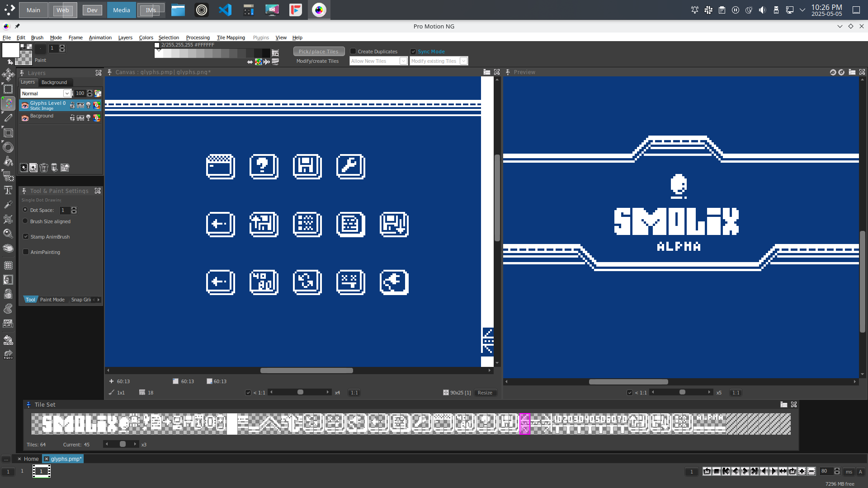
Task: Enable the AnimPainting checkbox
Action: click(x=26, y=252)
